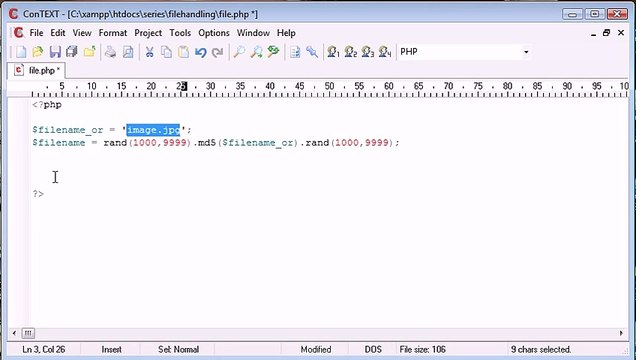This screenshot has height=360, width=636.
Task: Click the opening <?php tag
Action: pyautogui.click(x=47, y=105)
